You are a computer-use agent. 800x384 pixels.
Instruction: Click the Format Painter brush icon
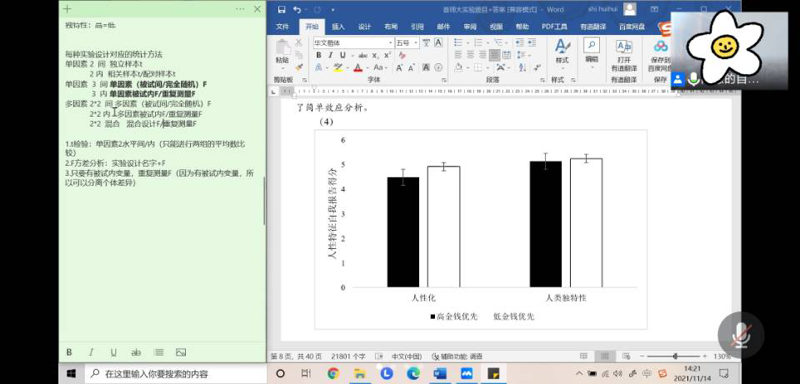(299, 67)
